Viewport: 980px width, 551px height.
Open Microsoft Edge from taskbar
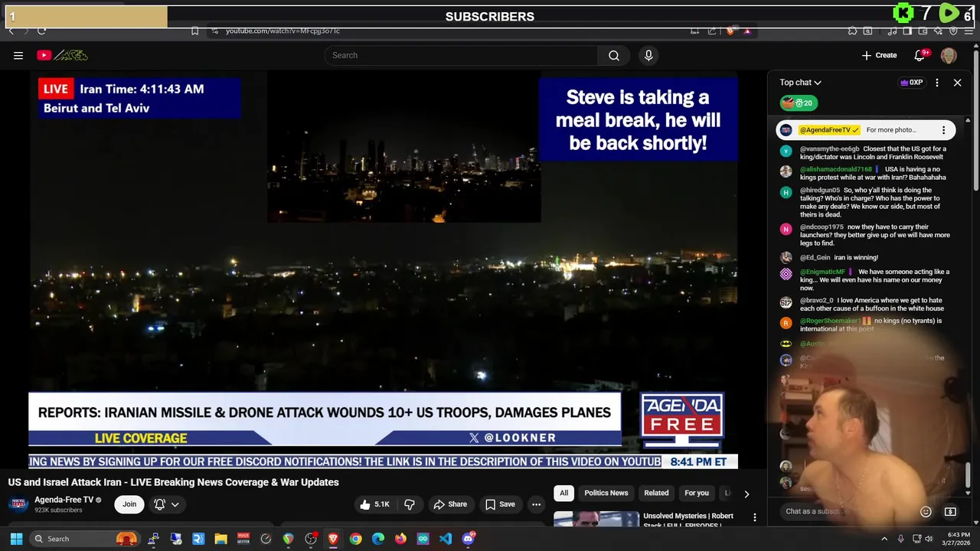(377, 539)
